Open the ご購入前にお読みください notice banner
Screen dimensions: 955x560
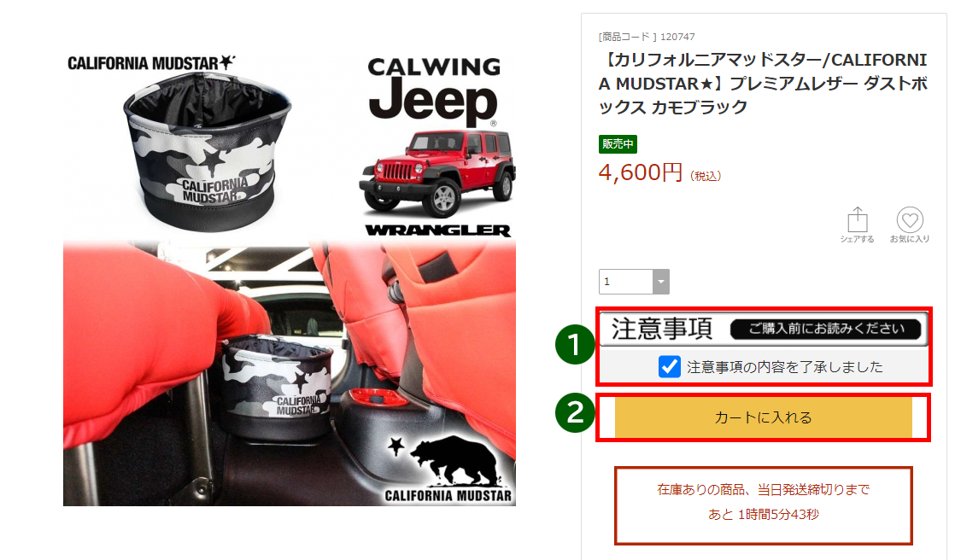coord(827,329)
